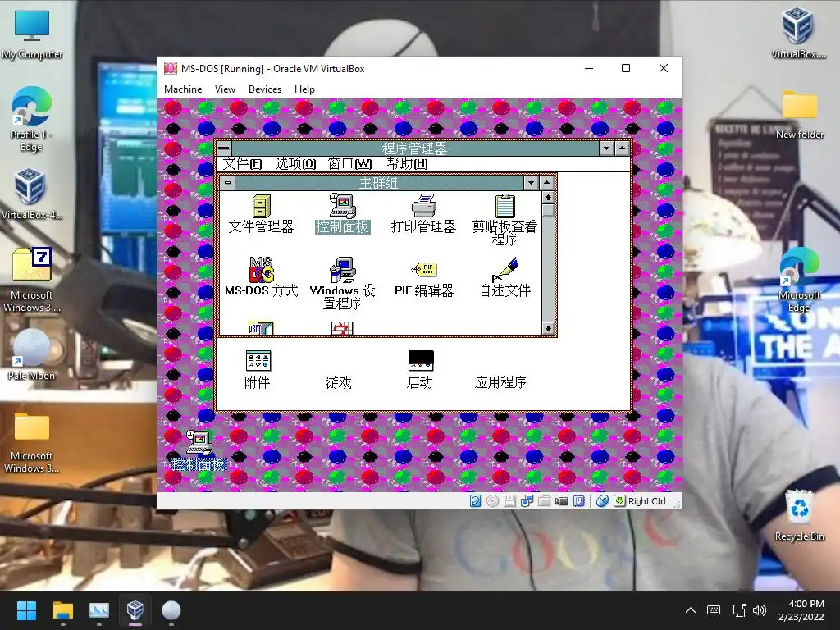This screenshot has height=630, width=840.
Task: Open the 程序管理器 control-menu box
Action: point(224,148)
